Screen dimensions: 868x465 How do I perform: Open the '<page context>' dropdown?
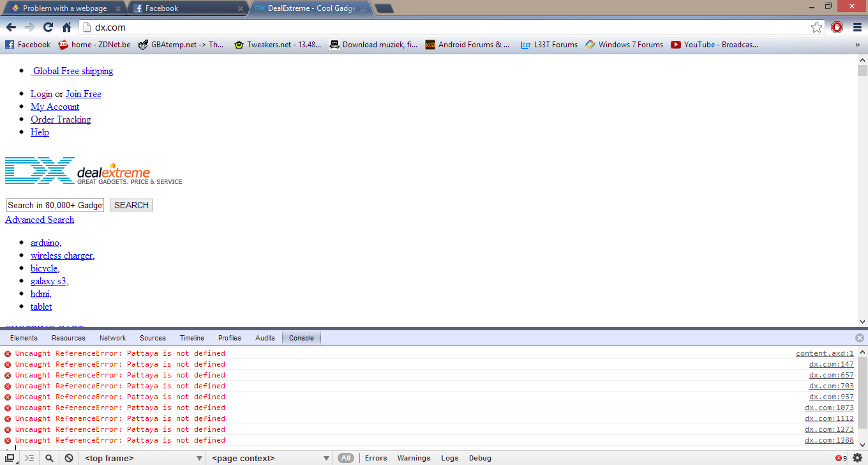271,458
